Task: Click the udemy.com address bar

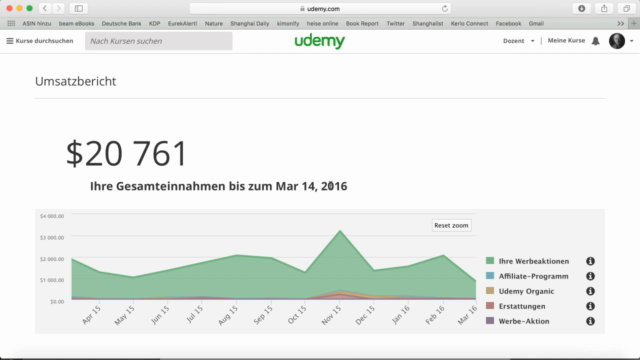Action: [x=320, y=9]
